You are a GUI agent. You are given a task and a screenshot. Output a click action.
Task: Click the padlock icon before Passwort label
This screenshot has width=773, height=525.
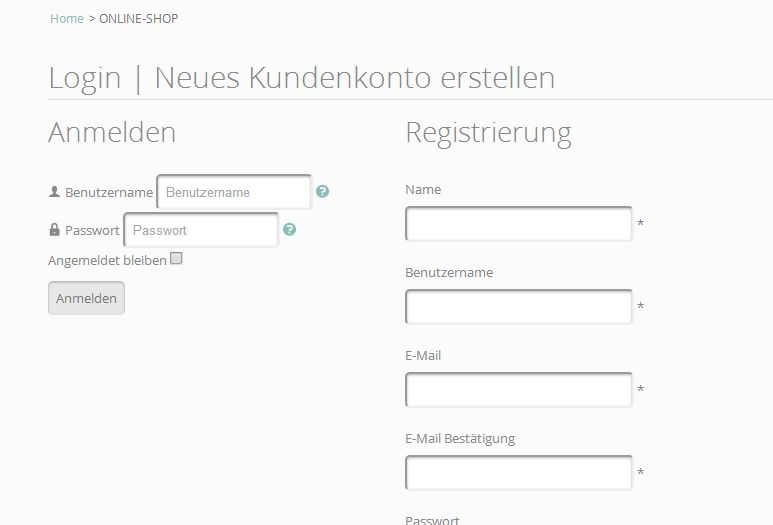(x=55, y=230)
